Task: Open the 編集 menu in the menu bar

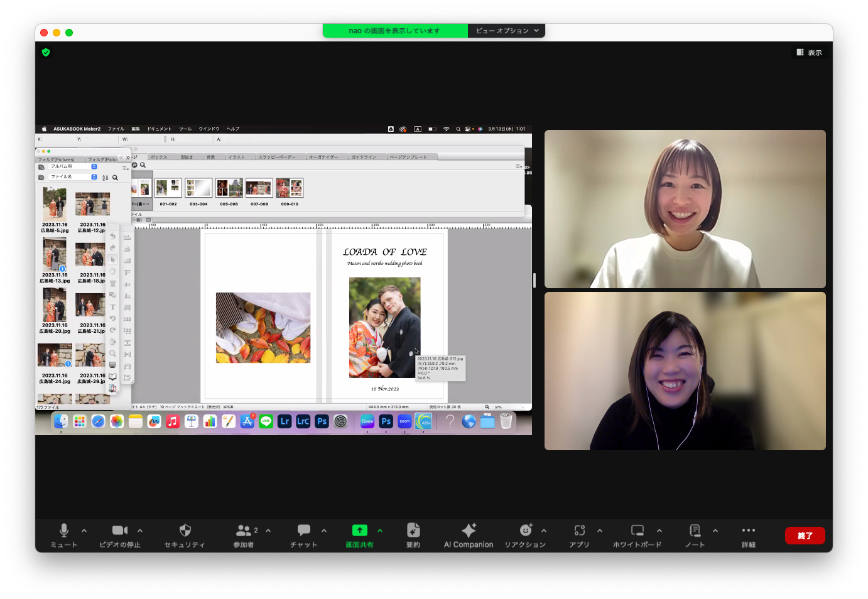Action: coord(136,129)
